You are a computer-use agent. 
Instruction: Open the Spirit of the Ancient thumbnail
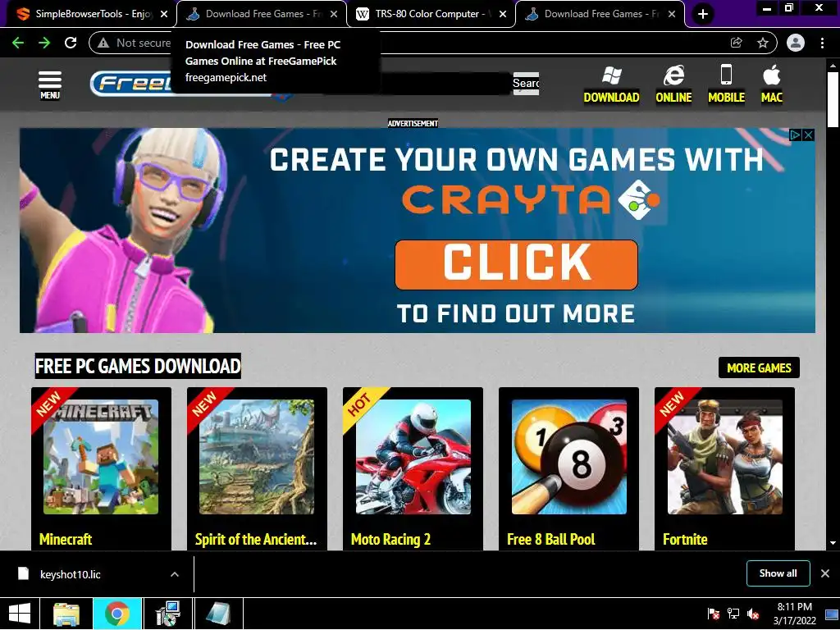coord(257,457)
